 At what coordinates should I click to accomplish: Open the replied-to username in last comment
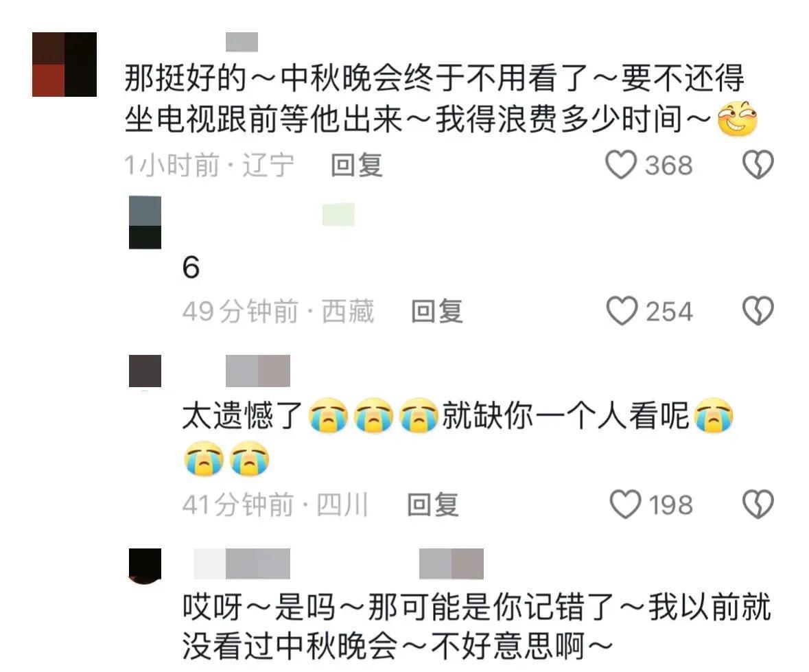point(452,564)
